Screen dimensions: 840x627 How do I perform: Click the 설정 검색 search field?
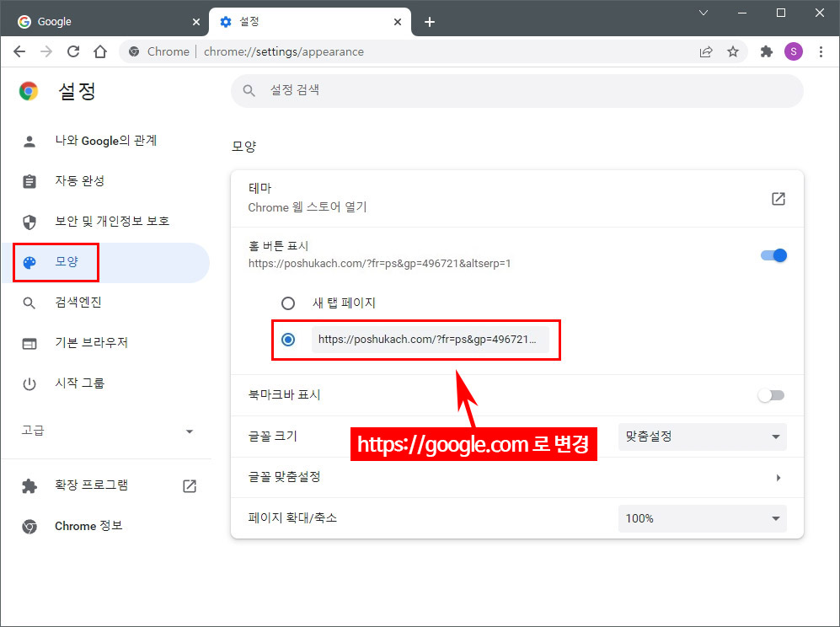(x=517, y=90)
